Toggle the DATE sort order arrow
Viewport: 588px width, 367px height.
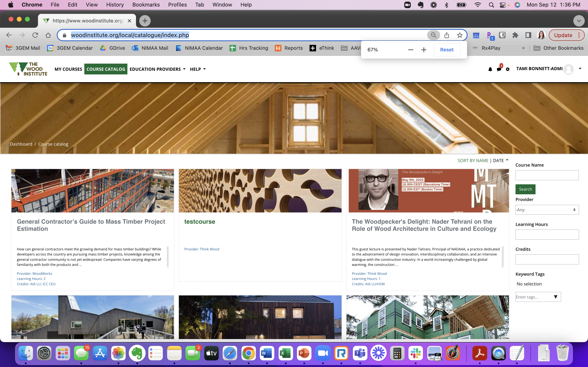[x=507, y=160]
